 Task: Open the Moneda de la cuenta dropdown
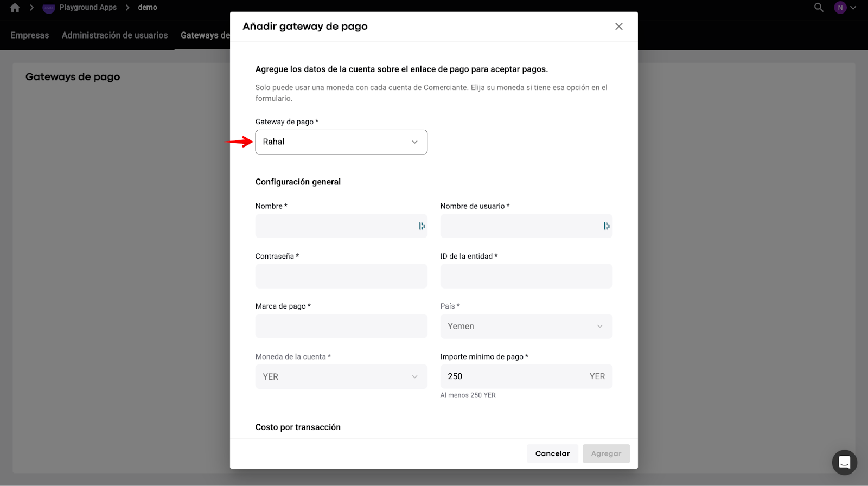pos(341,377)
